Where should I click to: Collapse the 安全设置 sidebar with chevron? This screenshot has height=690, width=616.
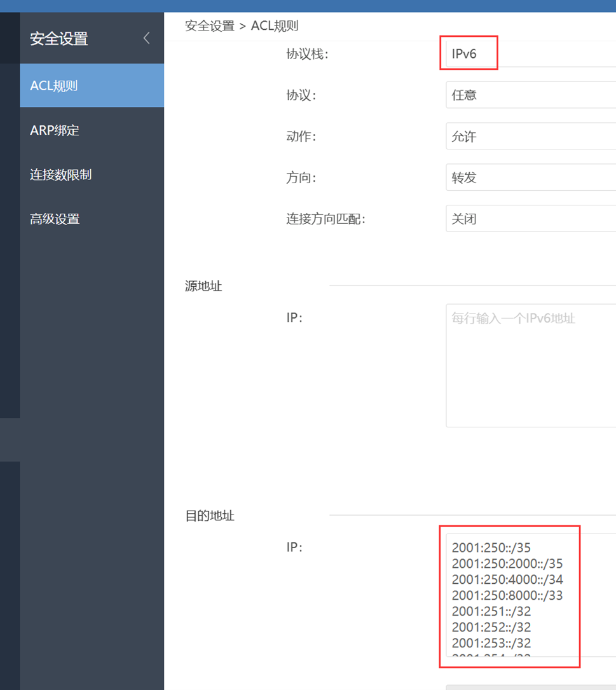click(146, 38)
